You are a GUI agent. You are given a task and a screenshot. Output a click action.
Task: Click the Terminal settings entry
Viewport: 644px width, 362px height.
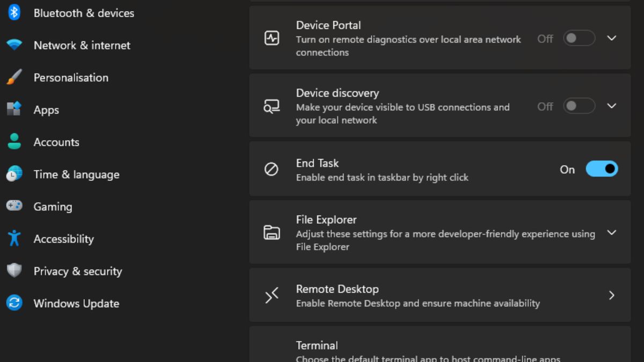click(440, 348)
